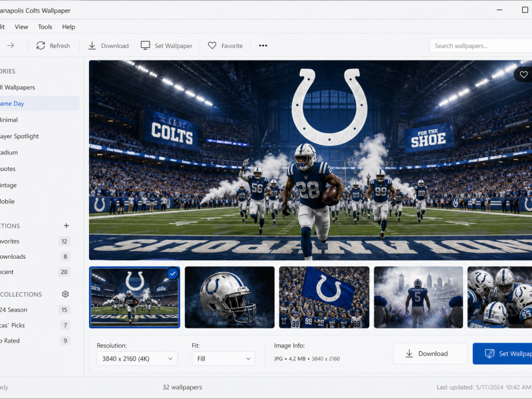
Task: Open the three-dot more options menu
Action: [263, 45]
